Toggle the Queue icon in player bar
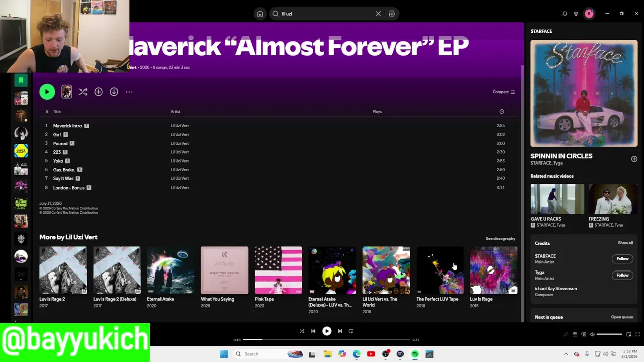The height and width of the screenshot is (362, 644). [575, 334]
